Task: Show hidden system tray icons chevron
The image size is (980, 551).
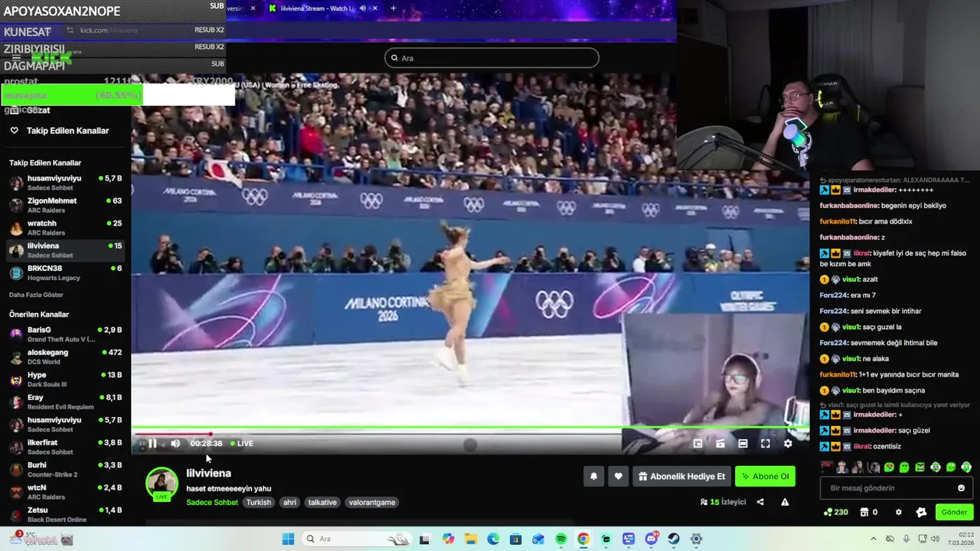Action: (x=873, y=539)
